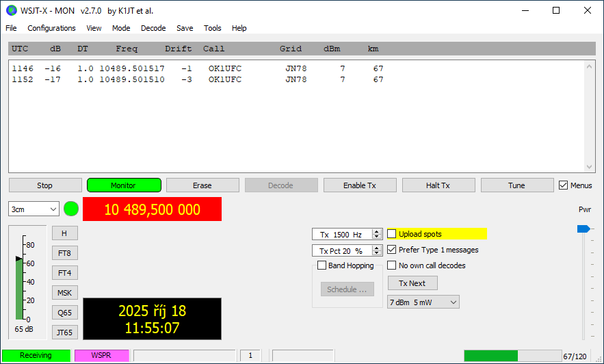Select the JT65 mode button
604x364 pixels.
click(x=65, y=333)
